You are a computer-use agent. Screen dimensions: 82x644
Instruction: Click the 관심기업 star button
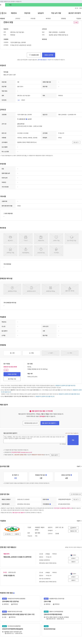(8, 534)
